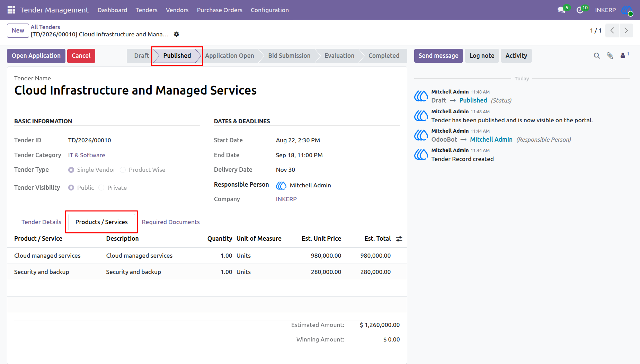Click Send message in chatter

438,56
